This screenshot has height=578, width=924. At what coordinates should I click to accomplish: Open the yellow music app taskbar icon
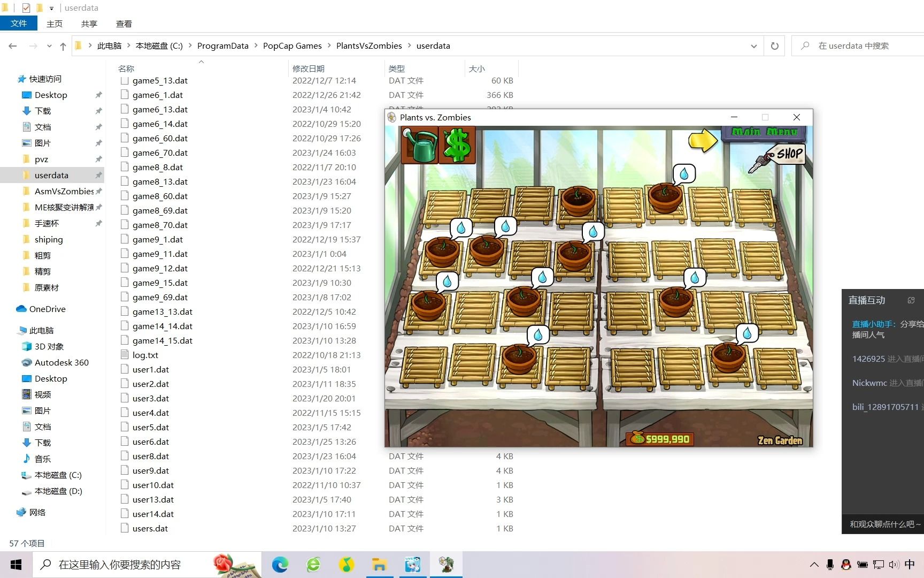[346, 565]
